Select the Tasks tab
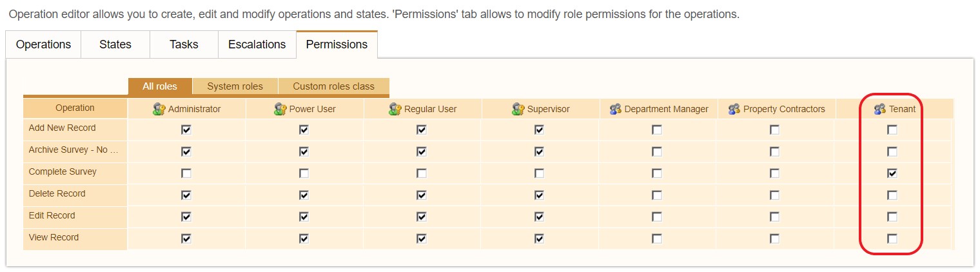This screenshot has width=980, height=272. tap(184, 44)
